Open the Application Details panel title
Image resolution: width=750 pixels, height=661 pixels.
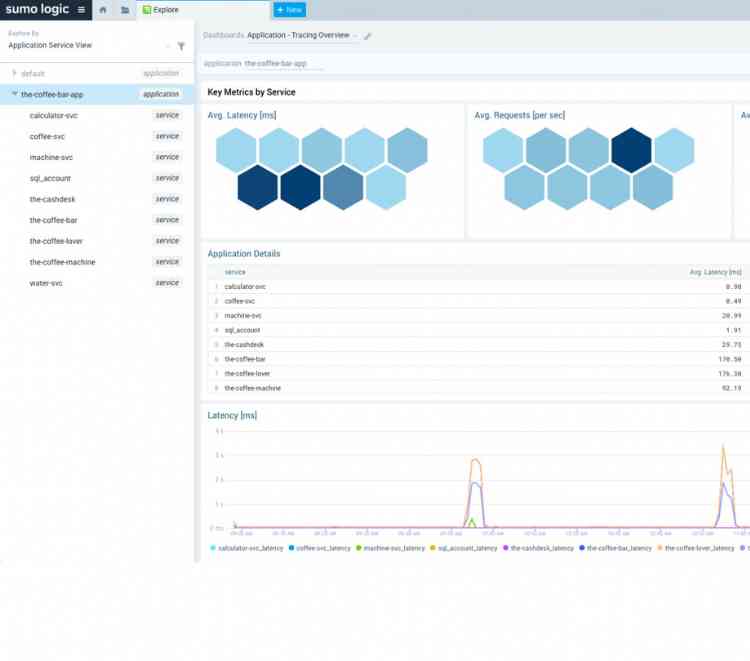(x=244, y=253)
